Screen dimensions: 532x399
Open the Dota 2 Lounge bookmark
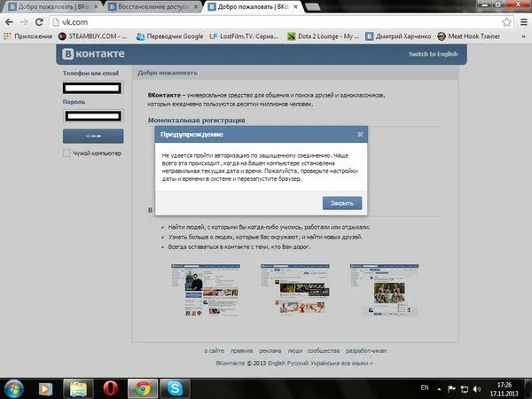323,36
